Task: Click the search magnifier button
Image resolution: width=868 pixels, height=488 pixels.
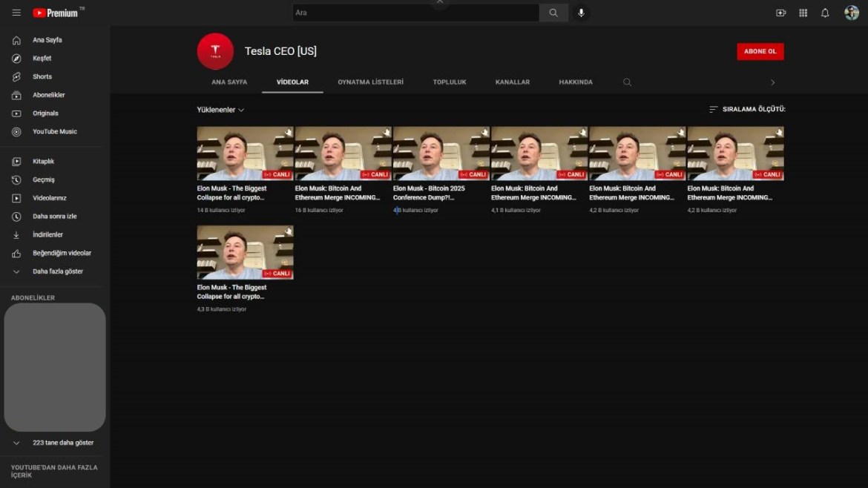Action: tap(553, 13)
